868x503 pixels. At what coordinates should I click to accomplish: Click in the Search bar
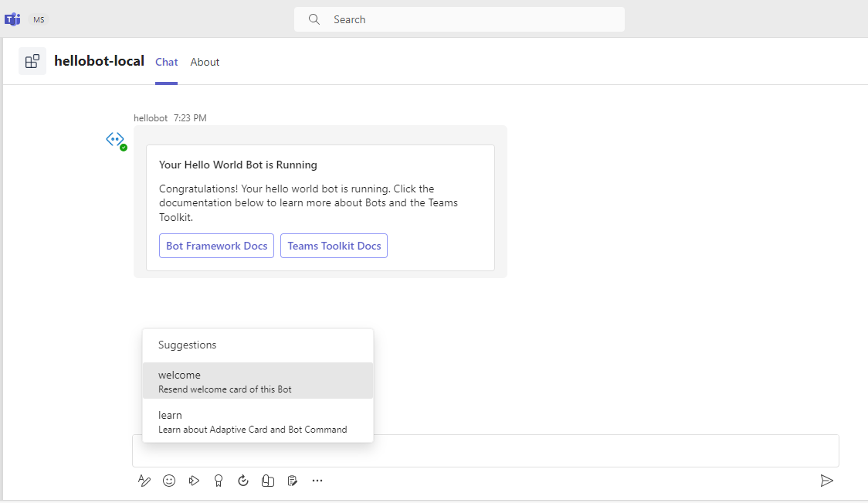click(x=459, y=19)
